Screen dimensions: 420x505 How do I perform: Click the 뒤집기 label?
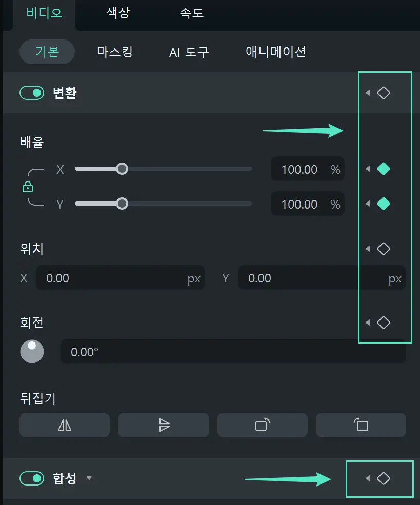click(37, 398)
